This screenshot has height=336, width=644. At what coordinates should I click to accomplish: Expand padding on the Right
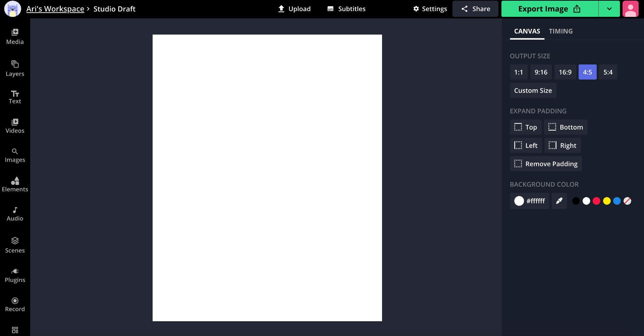pos(562,145)
